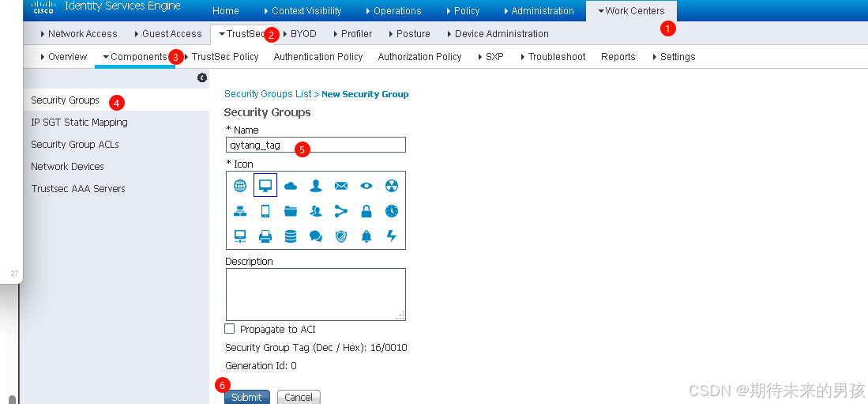Click the Cisco logo

[x=43, y=7]
